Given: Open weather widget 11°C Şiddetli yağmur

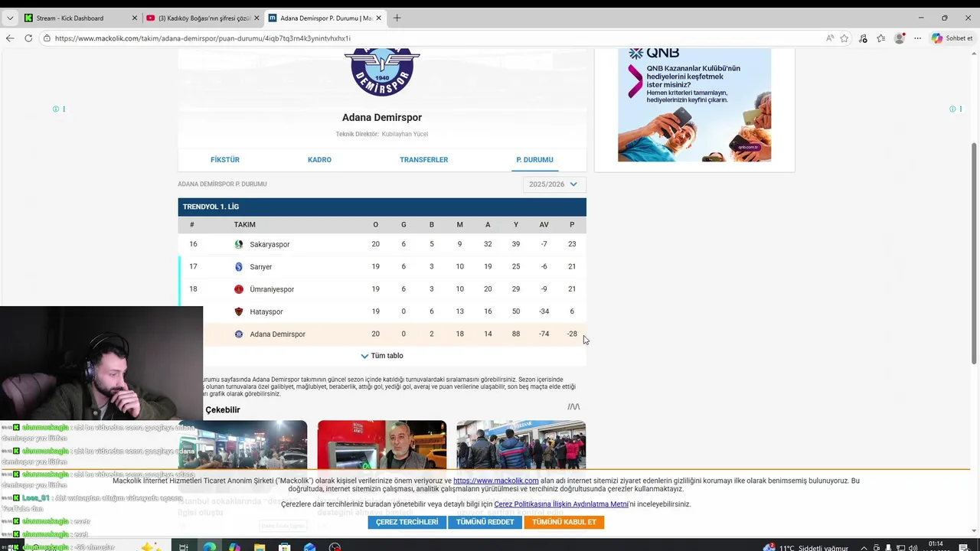Looking at the screenshot, I should click(x=806, y=548).
